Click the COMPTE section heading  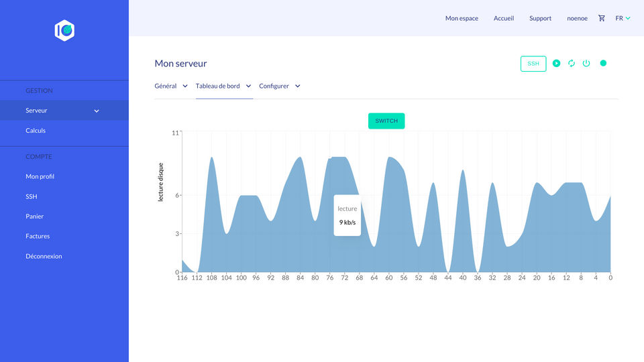click(x=39, y=157)
